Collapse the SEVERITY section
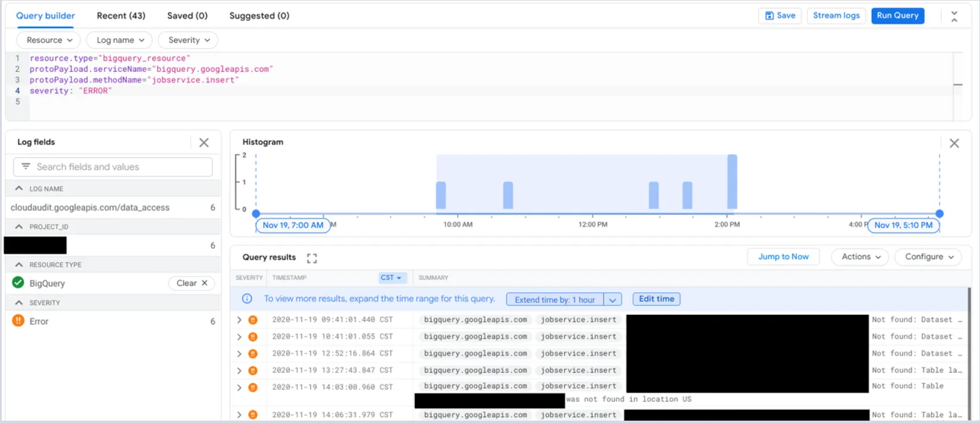980x423 pixels. (x=19, y=302)
